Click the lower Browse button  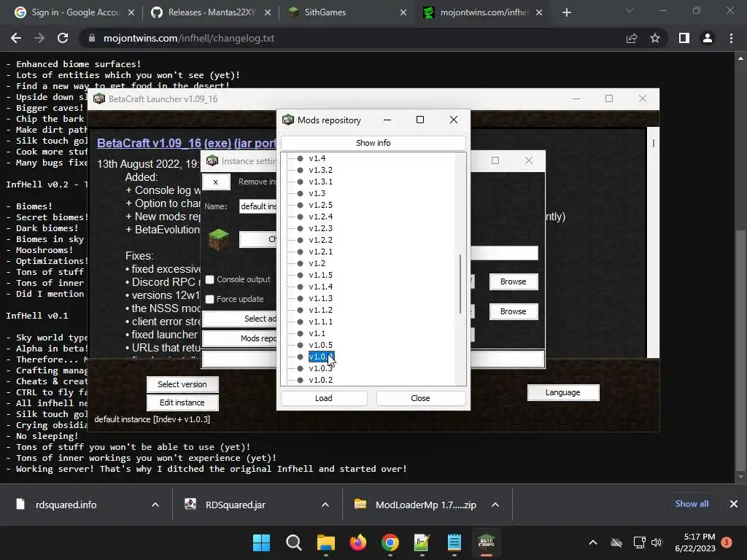click(514, 311)
